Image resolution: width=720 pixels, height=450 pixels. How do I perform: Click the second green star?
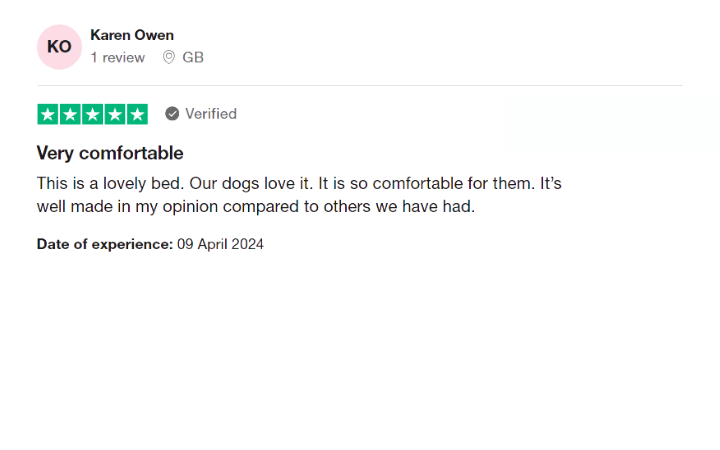[70, 114]
